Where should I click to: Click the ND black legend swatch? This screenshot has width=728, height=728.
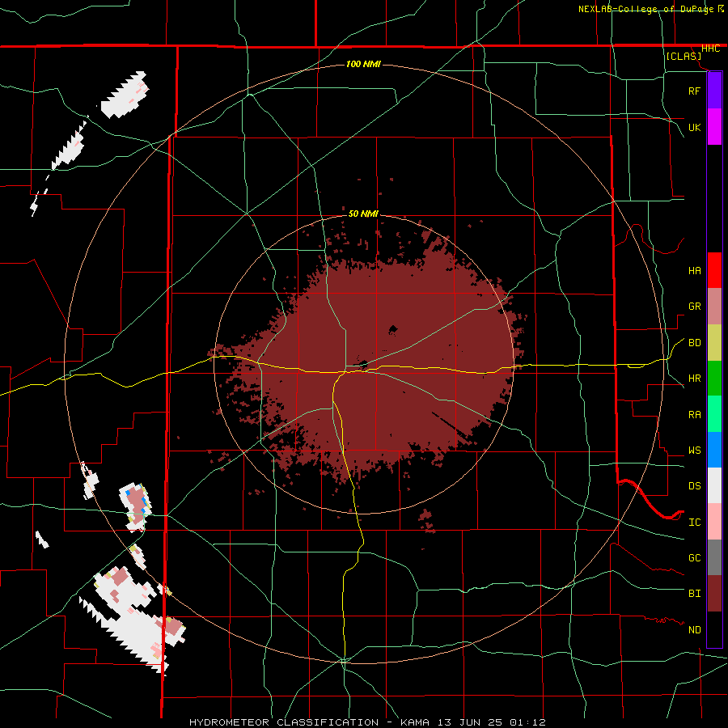click(x=714, y=629)
